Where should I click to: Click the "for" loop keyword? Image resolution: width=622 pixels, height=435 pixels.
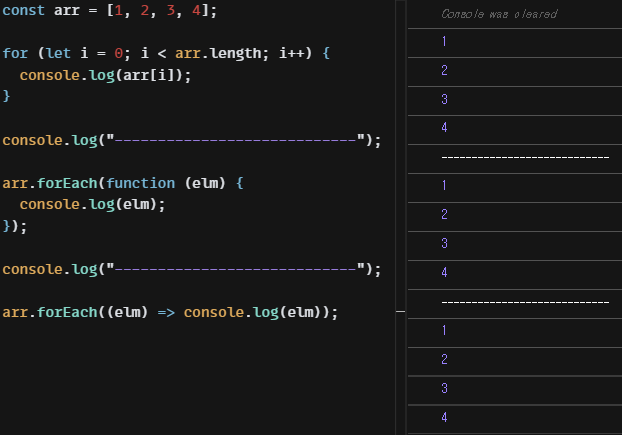pyautogui.click(x=15, y=53)
